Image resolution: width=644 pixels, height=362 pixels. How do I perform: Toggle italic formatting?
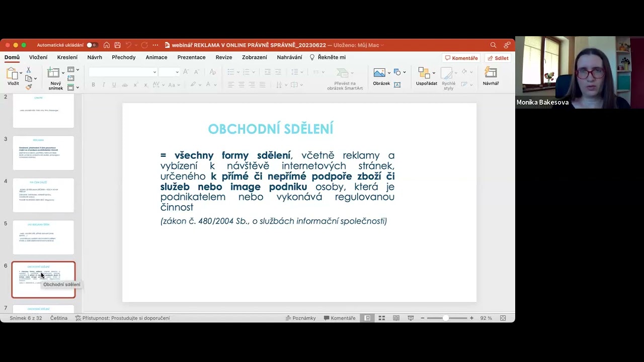pyautogui.click(x=104, y=84)
